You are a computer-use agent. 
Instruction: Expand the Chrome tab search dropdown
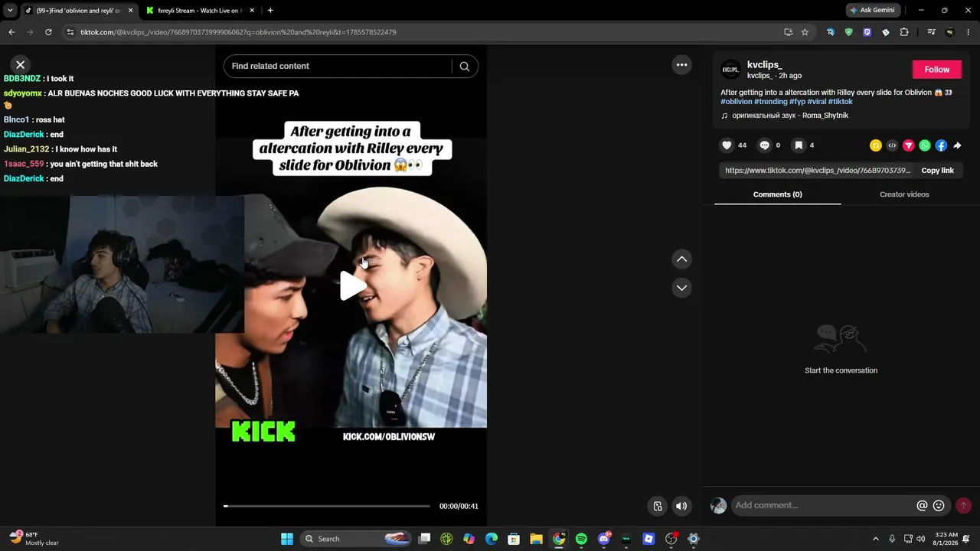coord(10,11)
